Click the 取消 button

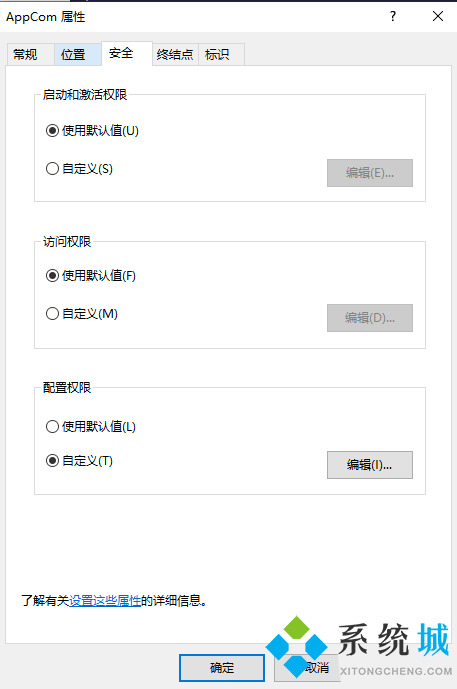317,668
